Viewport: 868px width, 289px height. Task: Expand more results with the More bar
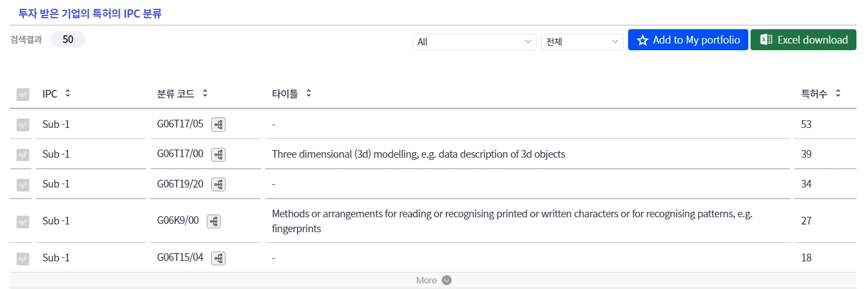pos(433,280)
